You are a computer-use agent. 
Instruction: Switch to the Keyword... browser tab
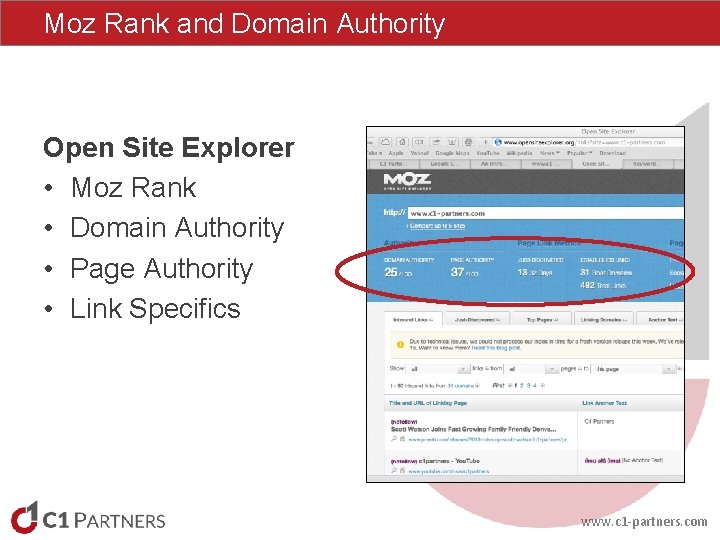(647, 163)
